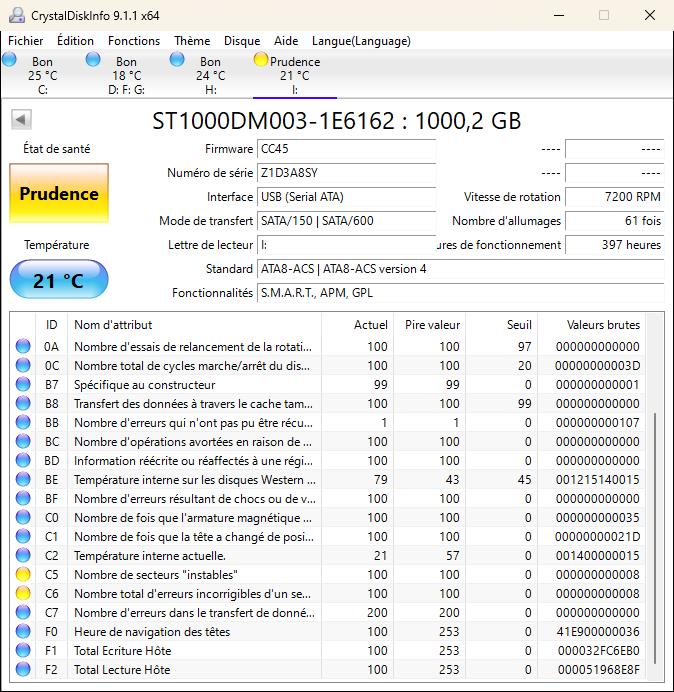Click the yellow status dot for attribute C5
Viewport: 674px width, 692px height.
click(x=23, y=575)
